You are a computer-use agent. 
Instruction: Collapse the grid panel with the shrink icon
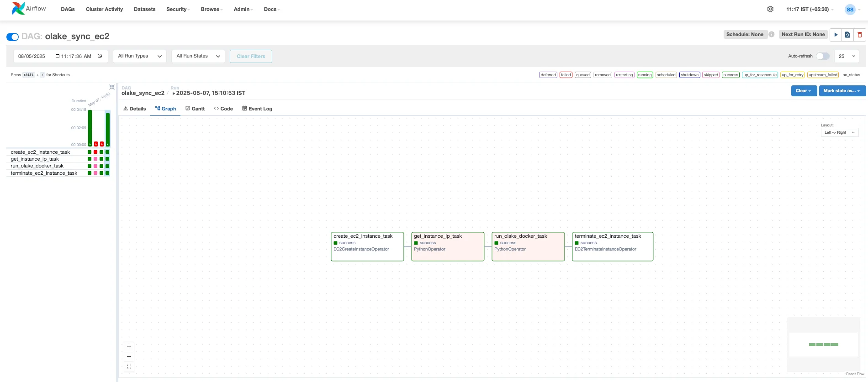pos(111,87)
